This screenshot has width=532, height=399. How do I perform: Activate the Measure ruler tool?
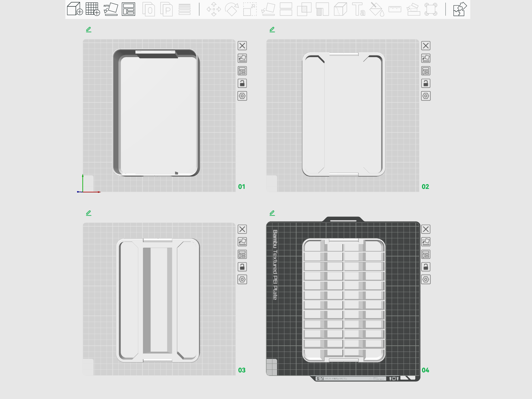coord(395,9)
